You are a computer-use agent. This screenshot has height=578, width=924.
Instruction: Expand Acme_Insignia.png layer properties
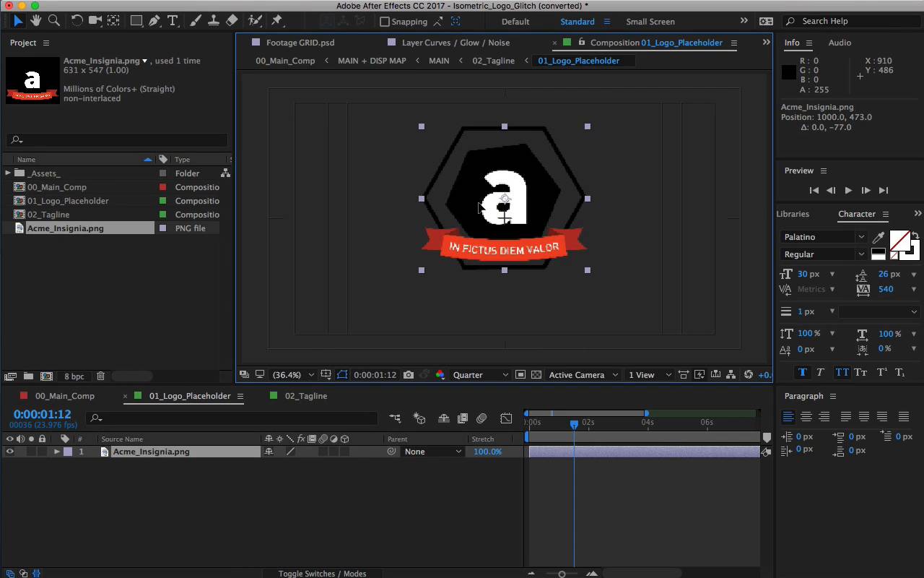56,452
